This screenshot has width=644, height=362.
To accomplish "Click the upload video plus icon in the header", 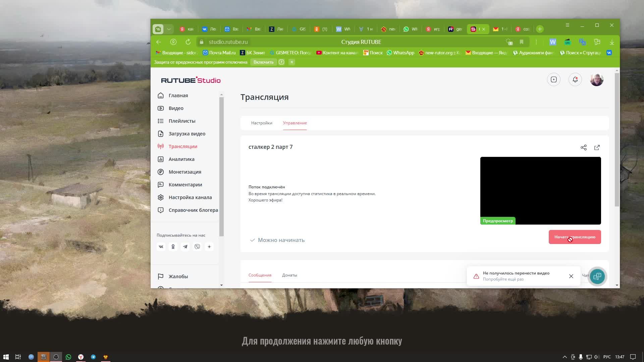I will click(553, 79).
